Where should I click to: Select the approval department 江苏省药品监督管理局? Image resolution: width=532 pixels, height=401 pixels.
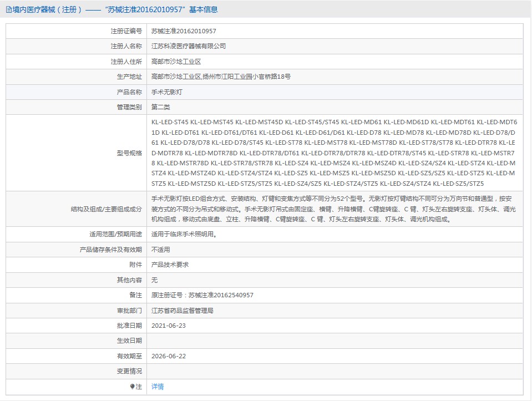click(183, 311)
